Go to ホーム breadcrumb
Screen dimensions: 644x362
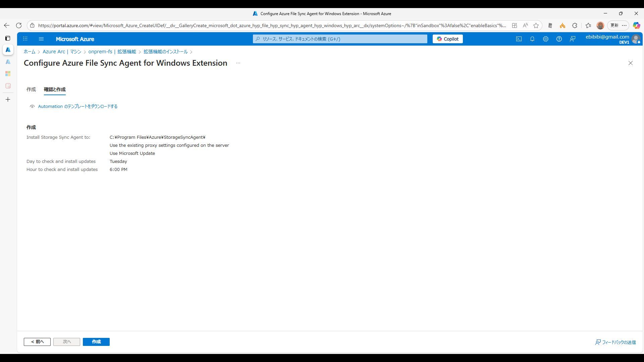[x=30, y=52]
